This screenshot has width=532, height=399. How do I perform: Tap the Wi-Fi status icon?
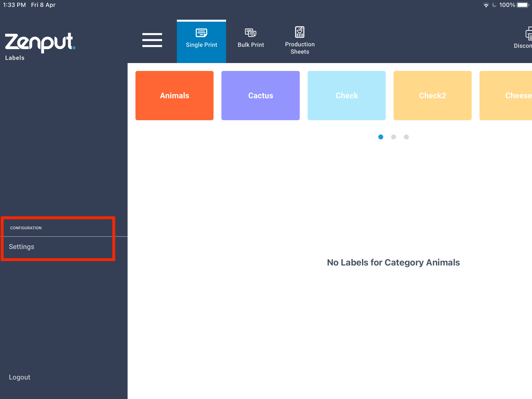tap(486, 5)
